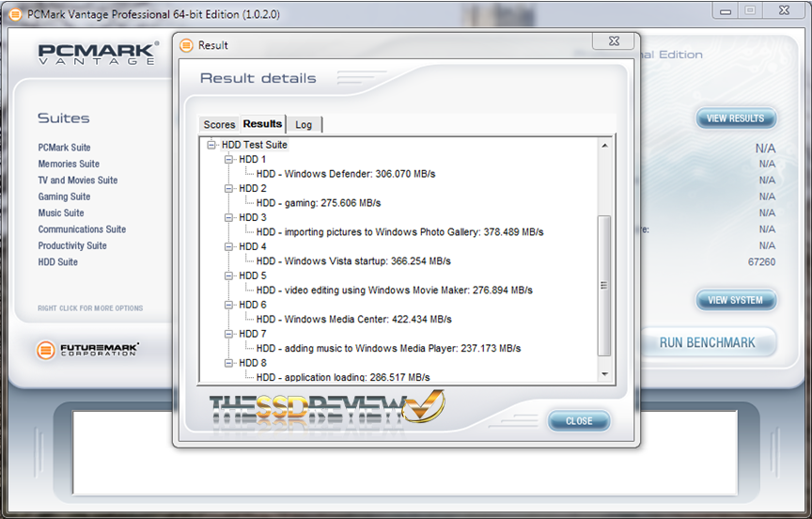
Task: Collapse the HDD 8 node
Action: click(228, 363)
